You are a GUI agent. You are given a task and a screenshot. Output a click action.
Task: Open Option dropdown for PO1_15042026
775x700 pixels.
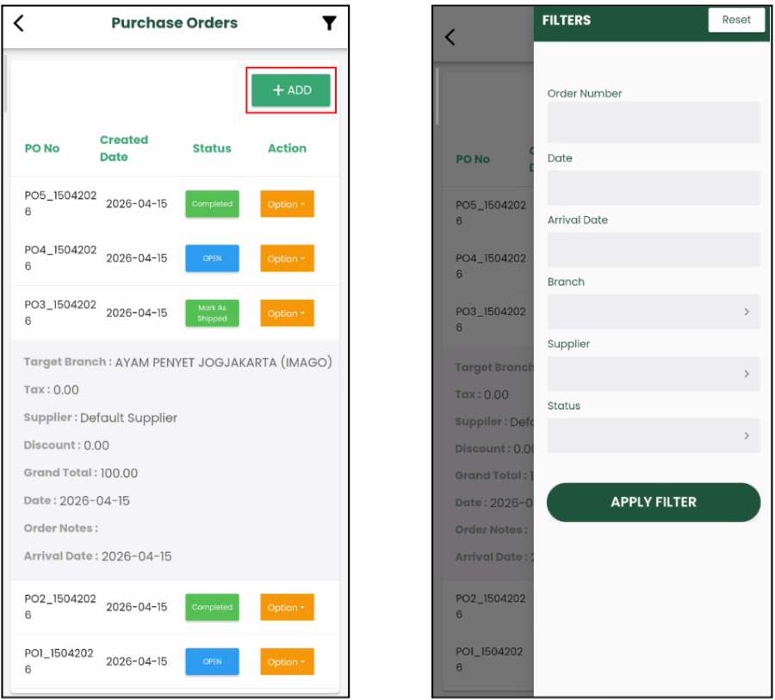(x=287, y=661)
